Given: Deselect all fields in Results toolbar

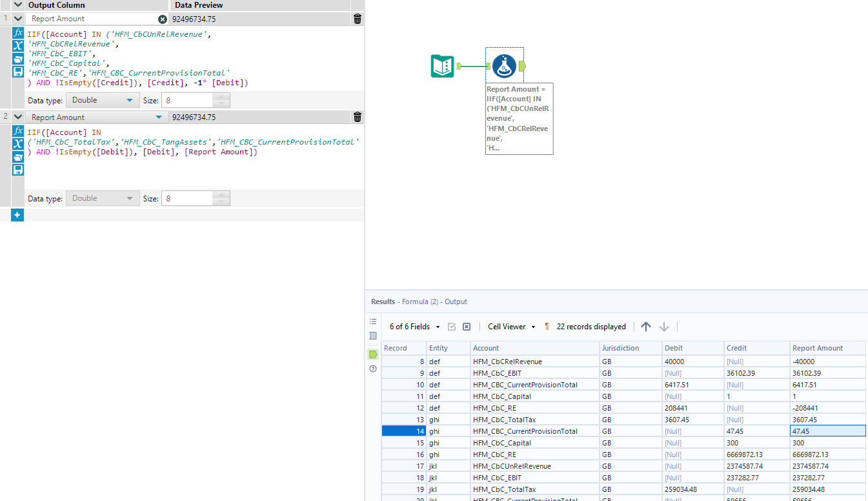Looking at the screenshot, I should pos(467,327).
